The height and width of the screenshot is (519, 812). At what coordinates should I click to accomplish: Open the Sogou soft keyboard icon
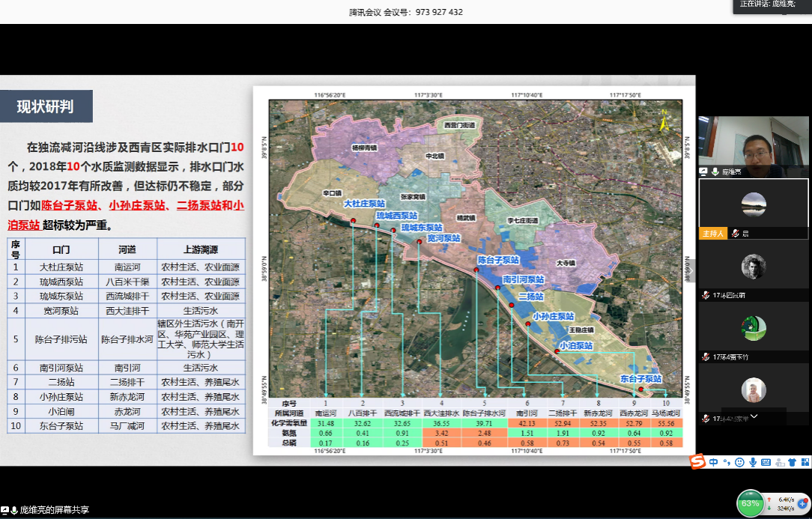point(765,462)
